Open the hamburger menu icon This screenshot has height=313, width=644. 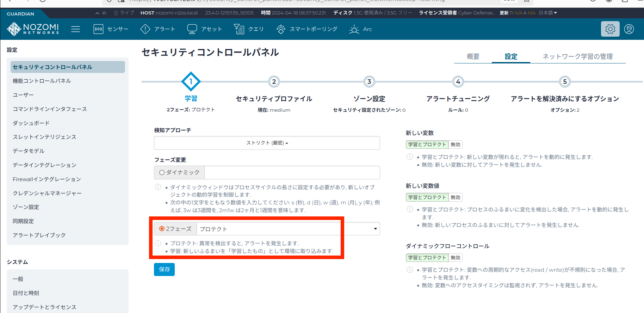(75, 29)
